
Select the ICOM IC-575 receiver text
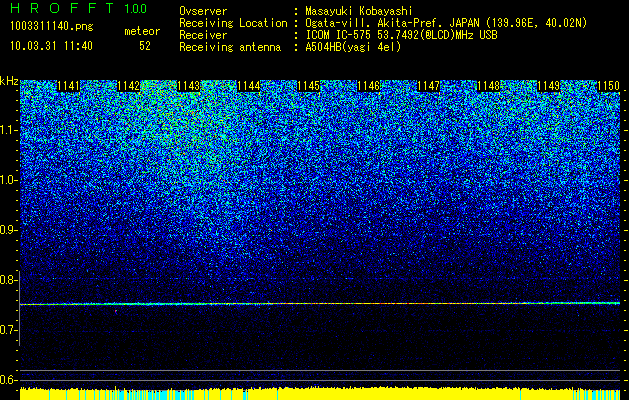coord(401,35)
